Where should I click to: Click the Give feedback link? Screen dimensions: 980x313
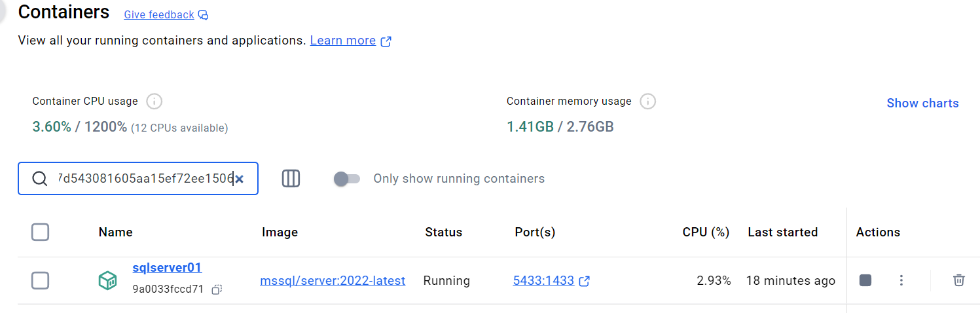point(159,14)
